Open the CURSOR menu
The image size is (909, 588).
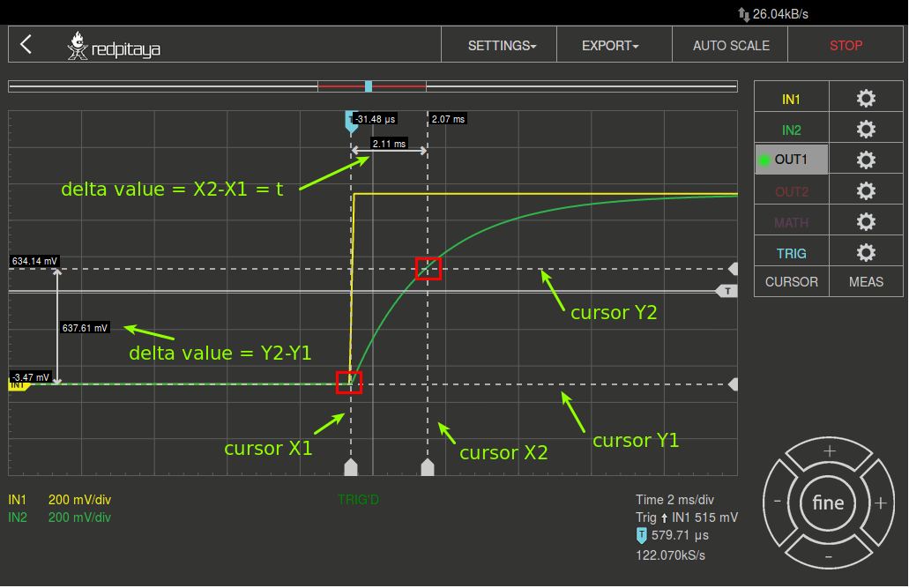(792, 282)
